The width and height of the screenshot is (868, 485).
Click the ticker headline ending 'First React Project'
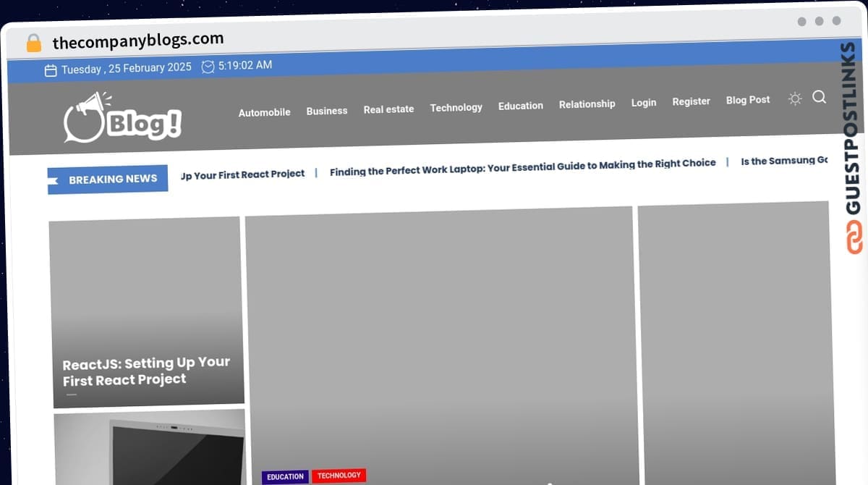pyautogui.click(x=242, y=174)
